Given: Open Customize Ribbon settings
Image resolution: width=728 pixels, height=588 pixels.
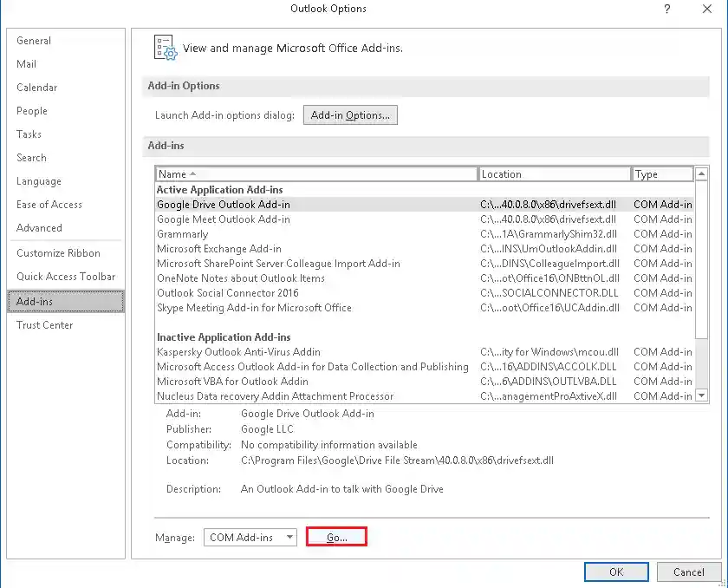Looking at the screenshot, I should [x=66, y=253].
